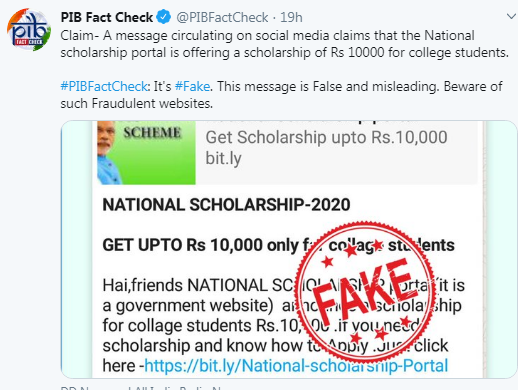The image size is (518, 390).
Task: Click the bit.ly domain under preview title
Action: 223,158
